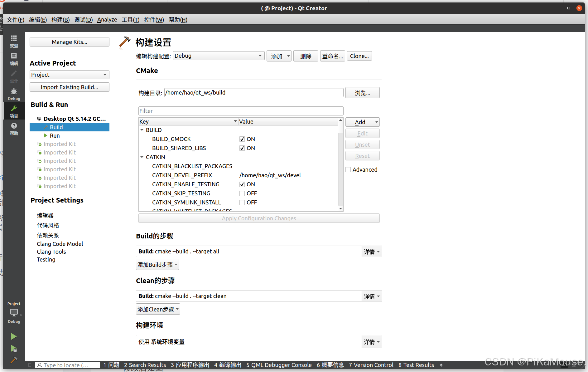Open the 添加Clean步骤 dropdown
This screenshot has width=588, height=372.
pos(158,309)
